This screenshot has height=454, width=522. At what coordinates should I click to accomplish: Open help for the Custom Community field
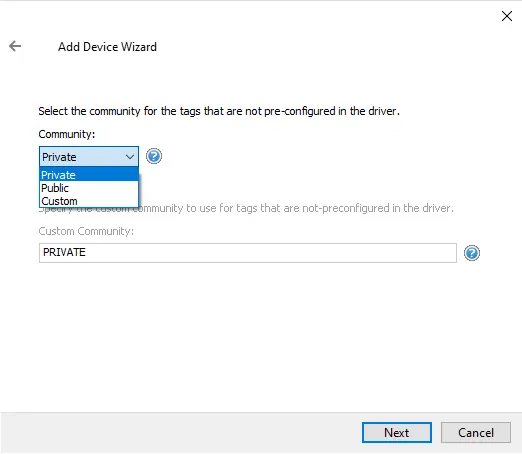click(472, 253)
